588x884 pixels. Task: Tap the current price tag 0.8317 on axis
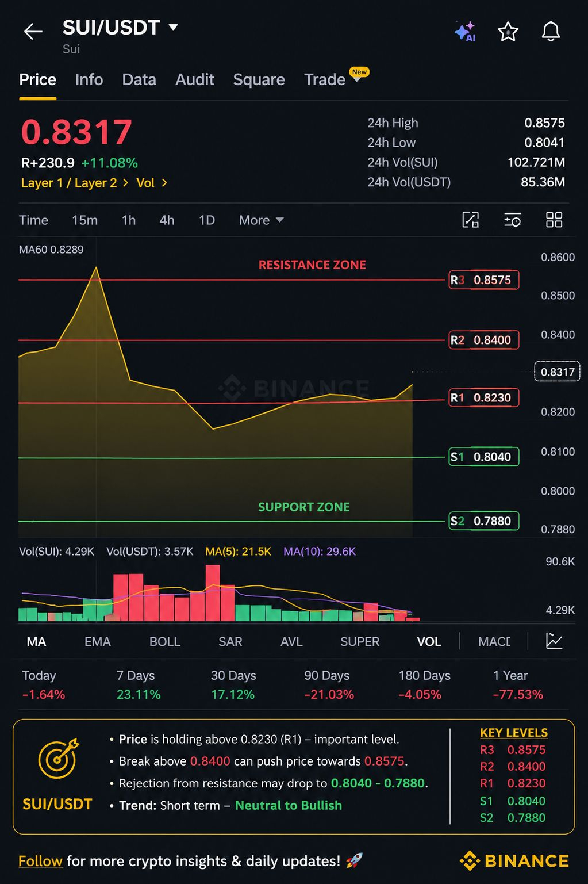(x=557, y=372)
